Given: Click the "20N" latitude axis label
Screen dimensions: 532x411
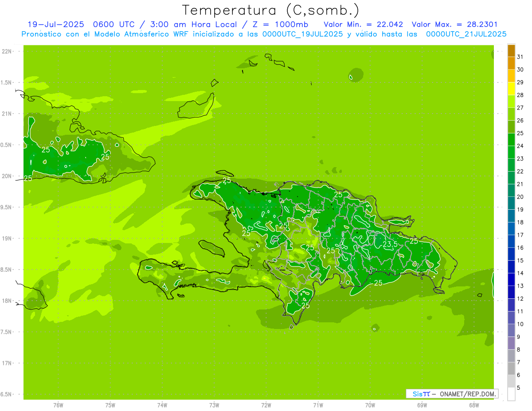Looking at the screenshot, I should pos(7,176).
